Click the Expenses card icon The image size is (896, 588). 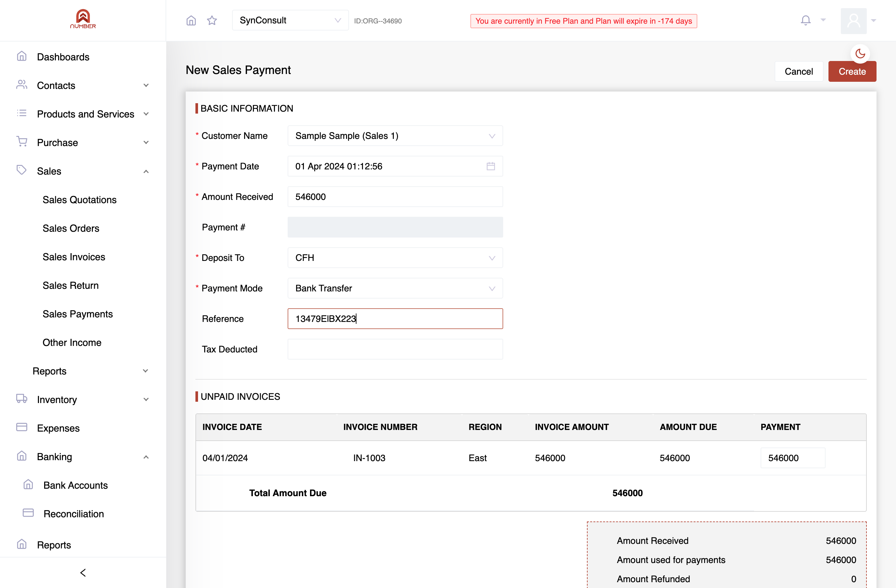(22, 427)
